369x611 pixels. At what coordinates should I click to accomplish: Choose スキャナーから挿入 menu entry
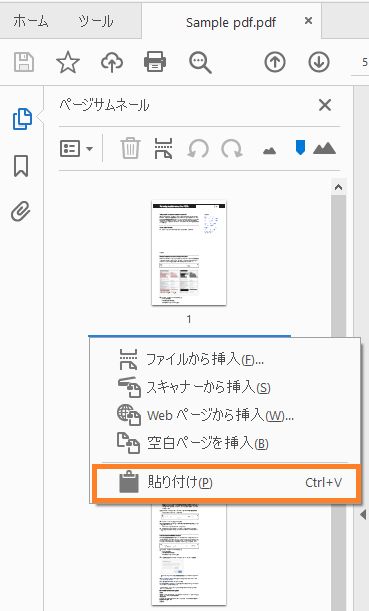click(225, 387)
